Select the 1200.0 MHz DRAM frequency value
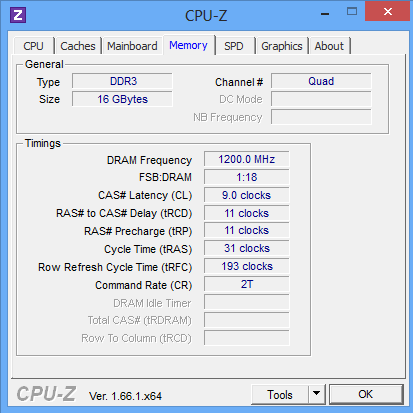Viewport: 413px width, 413px height. point(247,159)
